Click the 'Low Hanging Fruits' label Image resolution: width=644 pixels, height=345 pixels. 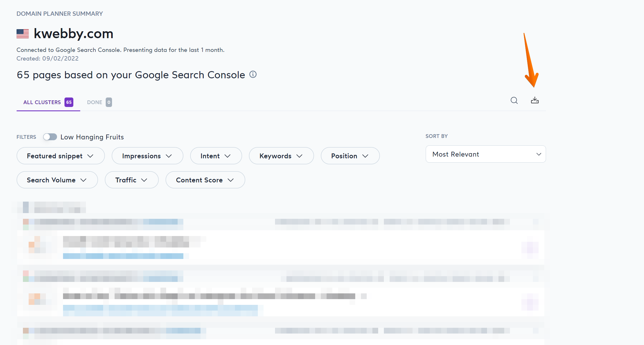click(92, 137)
